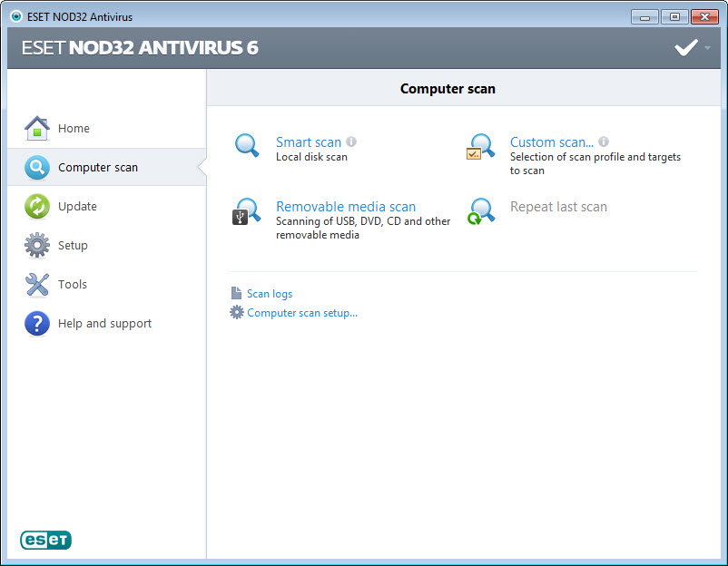
Task: Click the info icon beside Smart scan
Action: [351, 141]
